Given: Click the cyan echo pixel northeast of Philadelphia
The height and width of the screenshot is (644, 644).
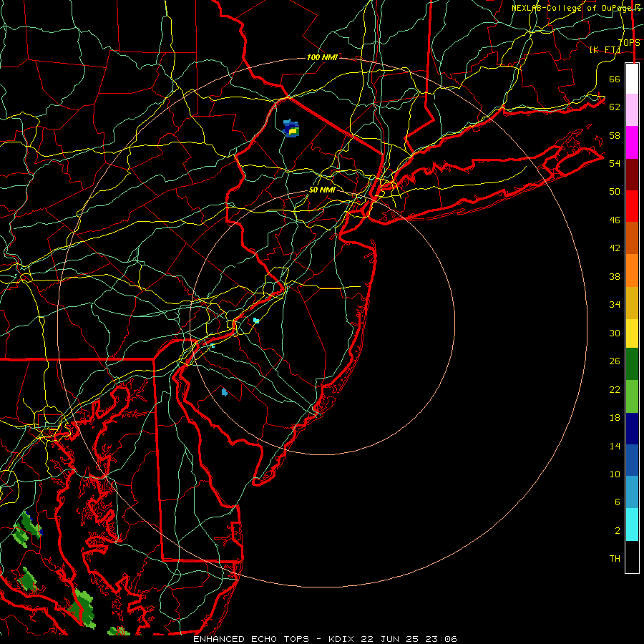Looking at the screenshot, I should [256, 321].
